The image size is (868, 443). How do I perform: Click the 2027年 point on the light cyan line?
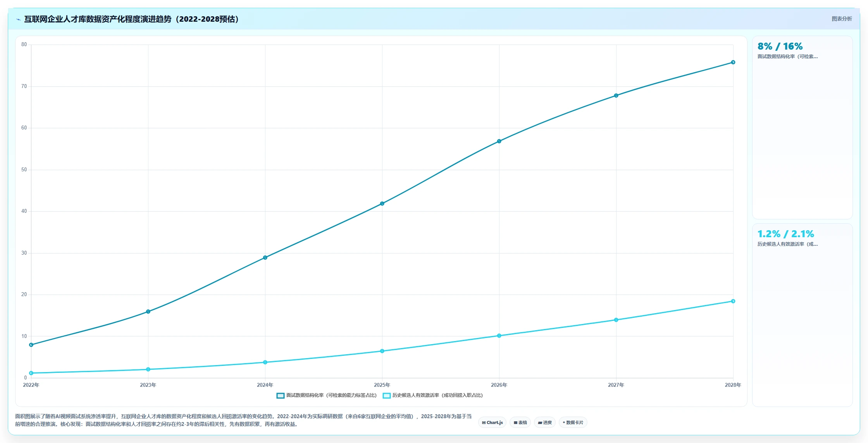click(x=616, y=320)
